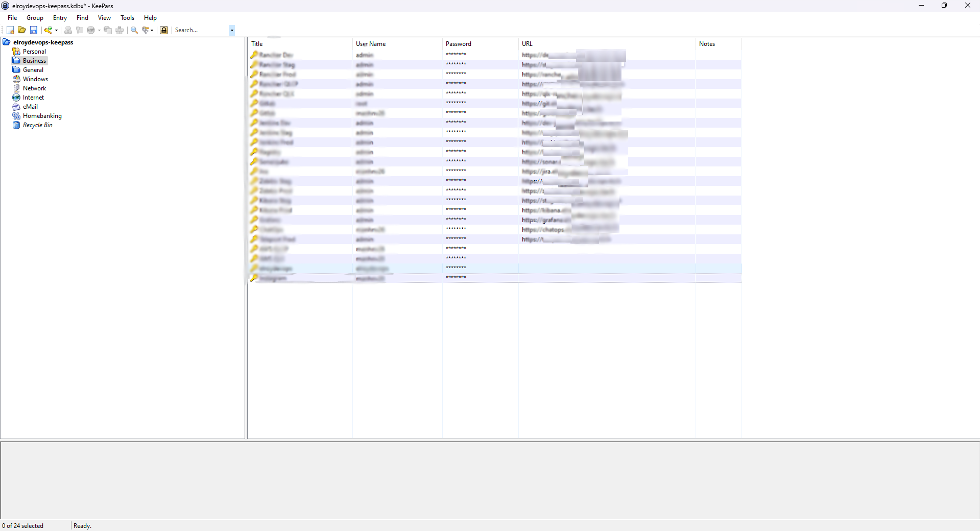Sort entries by URL column header

607,44
